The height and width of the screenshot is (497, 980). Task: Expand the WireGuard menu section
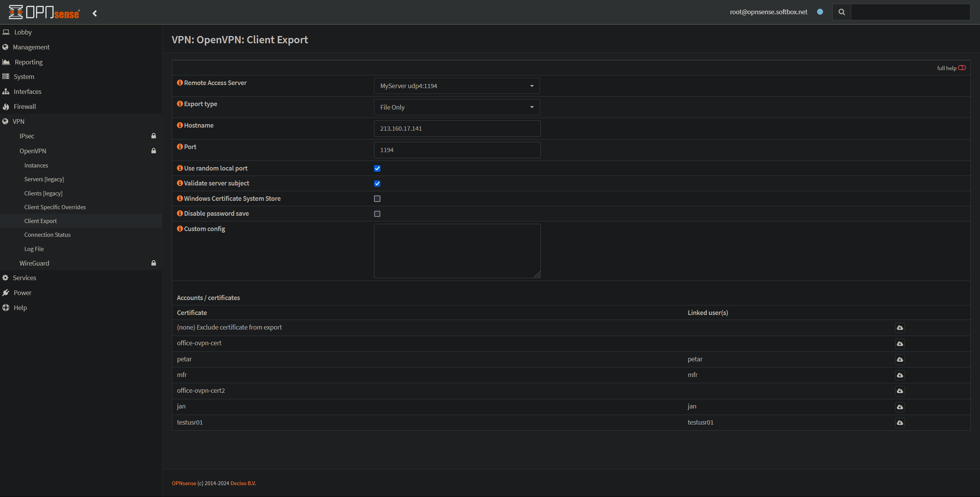click(35, 263)
